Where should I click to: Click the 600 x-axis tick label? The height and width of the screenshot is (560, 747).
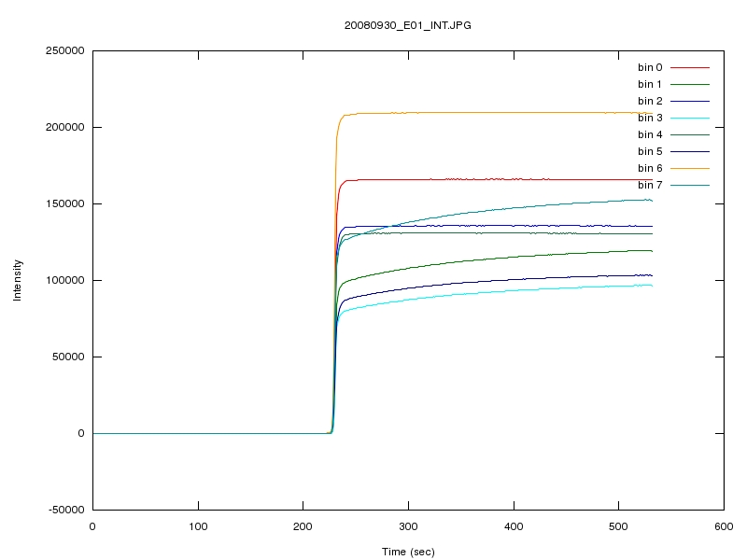click(x=725, y=526)
